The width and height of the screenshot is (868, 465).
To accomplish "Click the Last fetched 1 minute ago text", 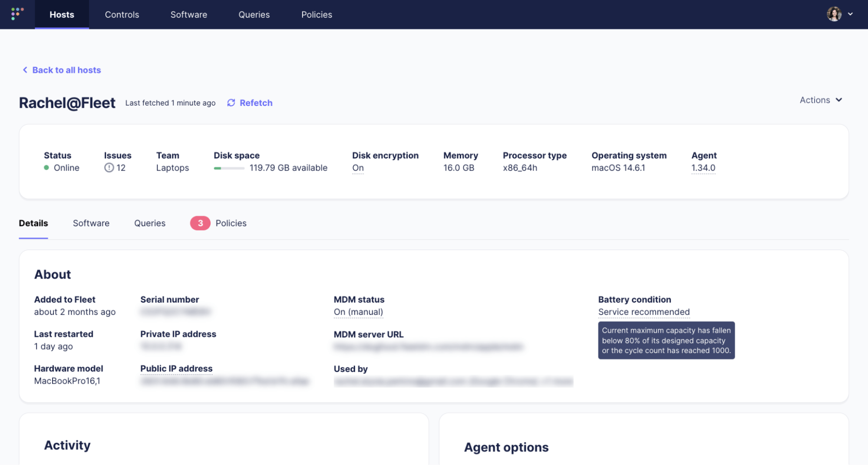I will coord(170,103).
